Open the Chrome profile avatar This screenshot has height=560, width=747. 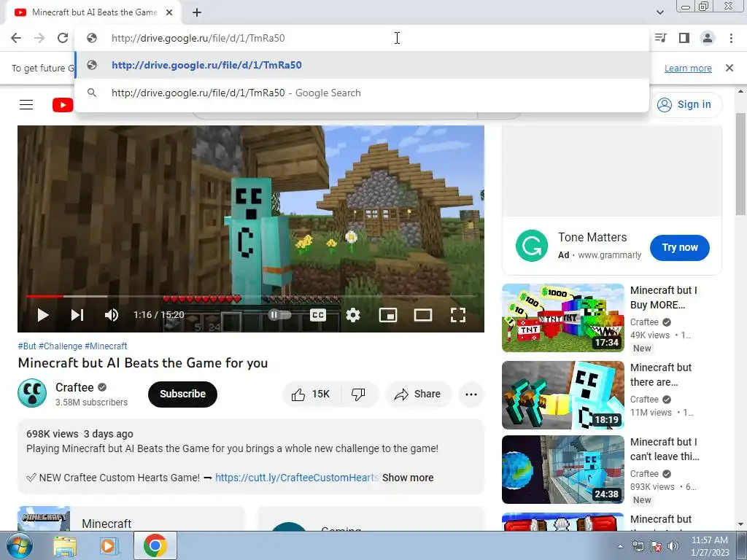tap(708, 38)
